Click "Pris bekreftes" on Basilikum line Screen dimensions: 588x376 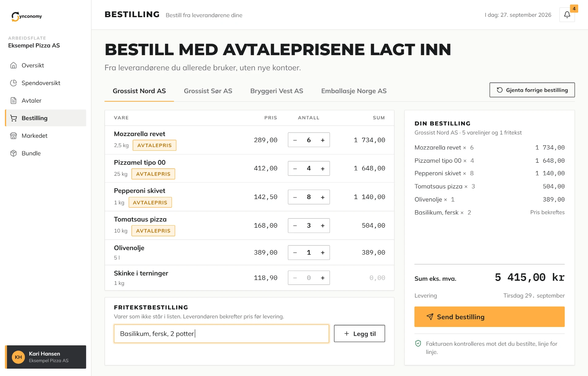coord(547,212)
